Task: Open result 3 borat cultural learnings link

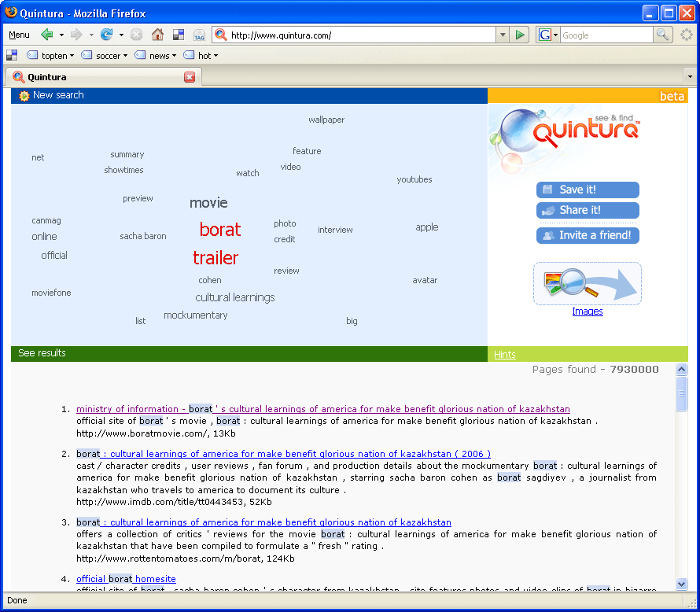Action: (x=263, y=522)
